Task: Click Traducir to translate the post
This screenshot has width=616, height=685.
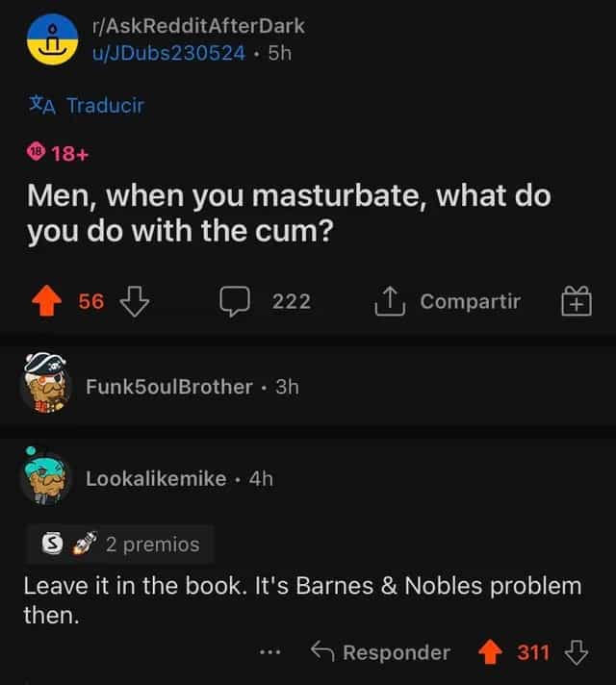Action: [87, 105]
